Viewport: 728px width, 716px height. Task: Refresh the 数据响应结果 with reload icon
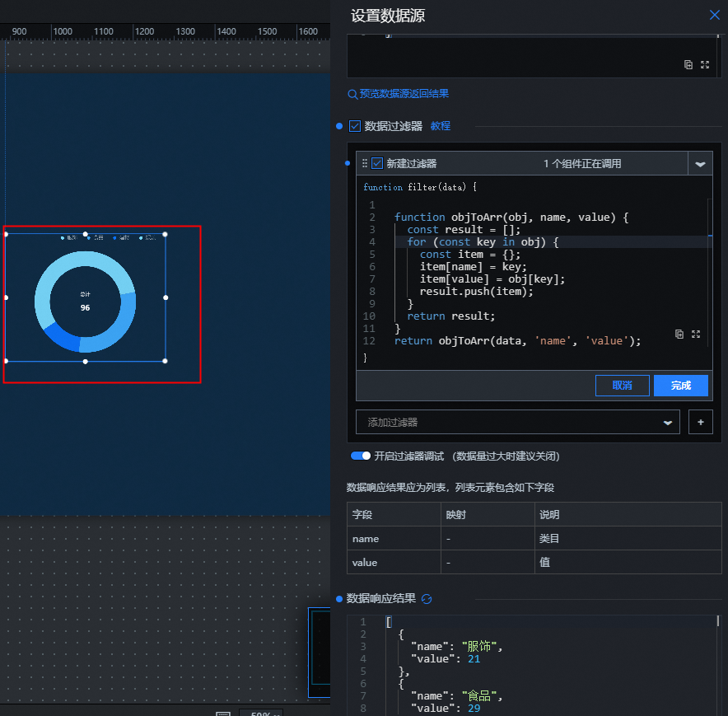click(427, 599)
